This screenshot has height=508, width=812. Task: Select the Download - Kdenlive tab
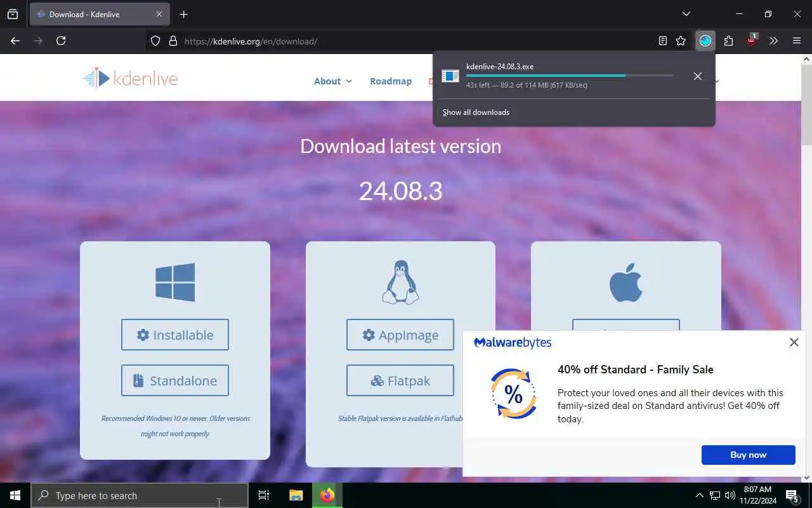point(98,14)
